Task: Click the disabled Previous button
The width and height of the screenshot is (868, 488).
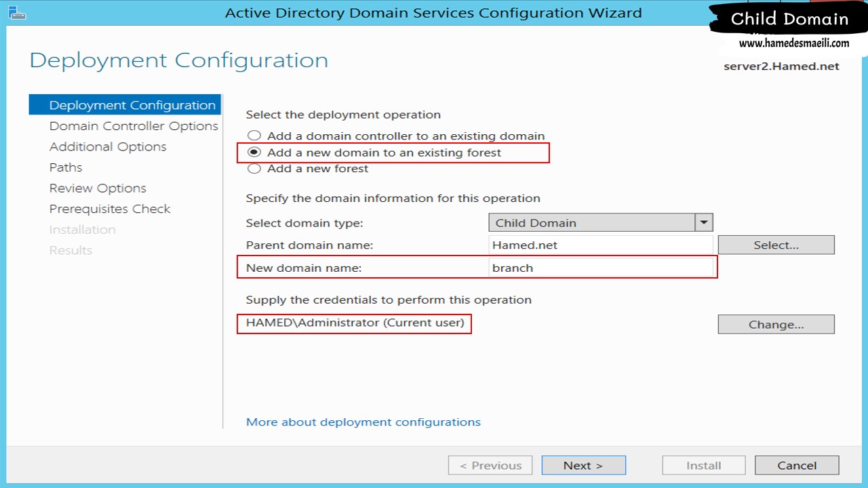Action: point(490,466)
